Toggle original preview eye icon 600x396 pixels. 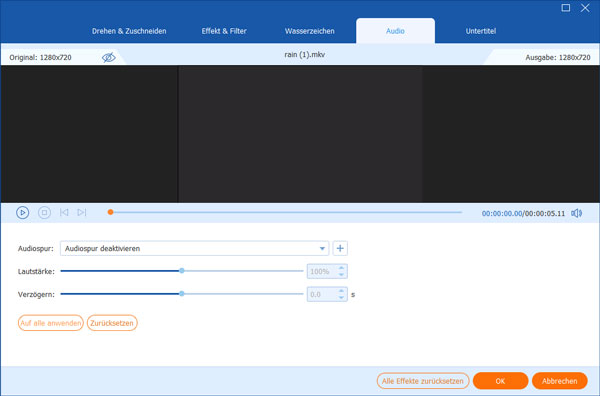(x=109, y=57)
